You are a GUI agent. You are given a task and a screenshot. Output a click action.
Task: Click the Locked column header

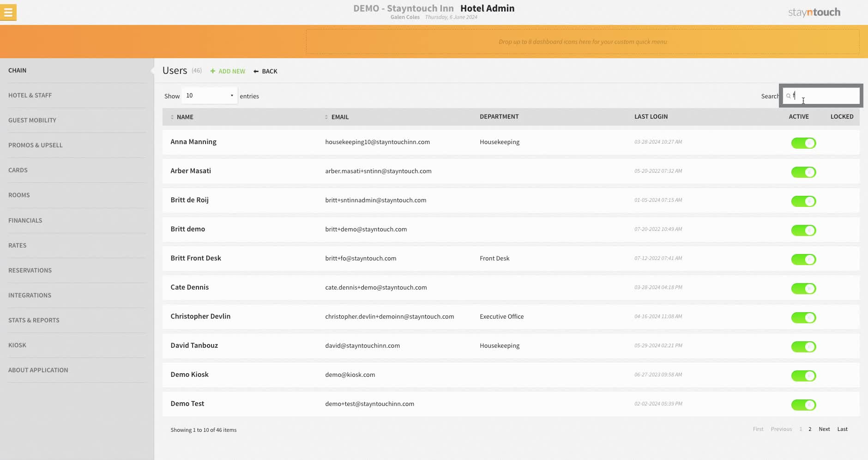[x=842, y=116]
